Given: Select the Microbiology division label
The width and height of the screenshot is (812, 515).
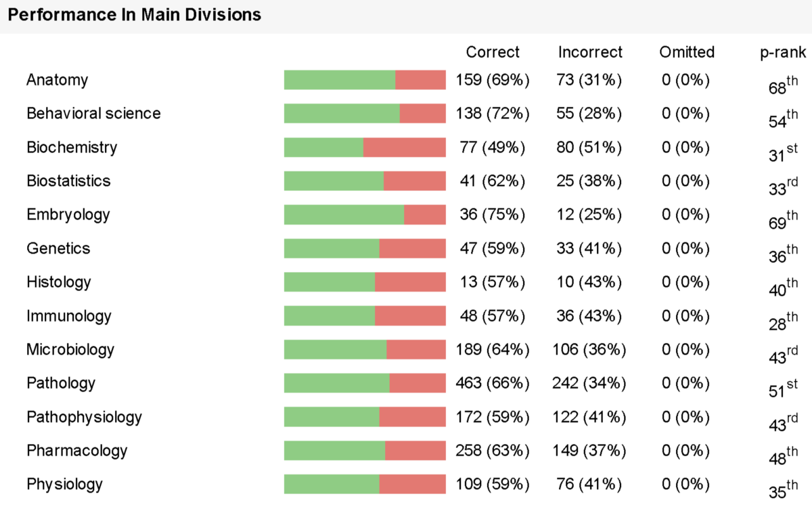Looking at the screenshot, I should click(70, 350).
